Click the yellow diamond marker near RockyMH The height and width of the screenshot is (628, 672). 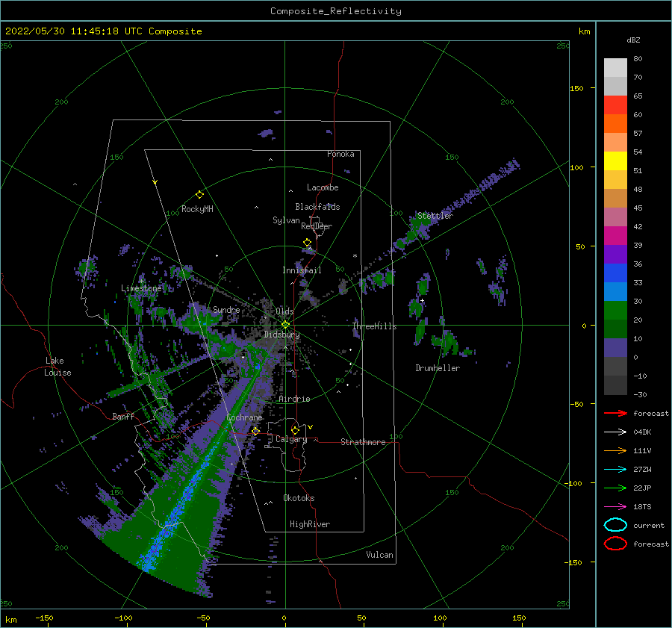tap(199, 195)
